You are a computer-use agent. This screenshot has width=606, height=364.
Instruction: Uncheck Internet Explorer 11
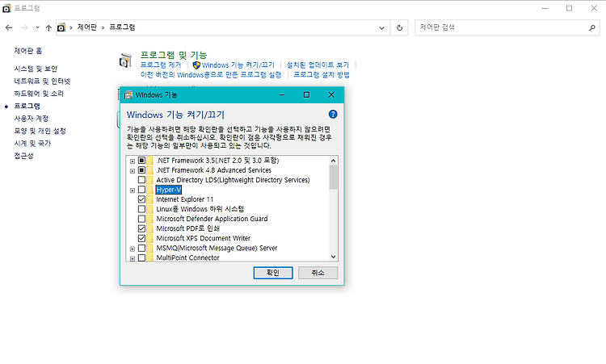(142, 199)
